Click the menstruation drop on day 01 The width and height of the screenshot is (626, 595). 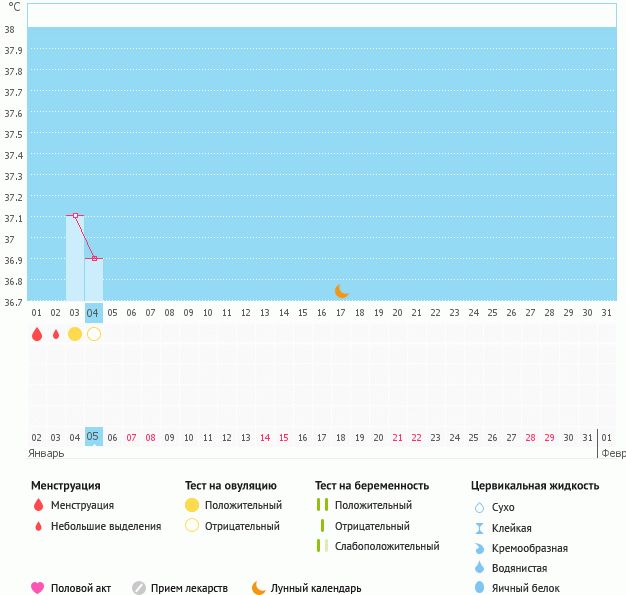(x=37, y=334)
